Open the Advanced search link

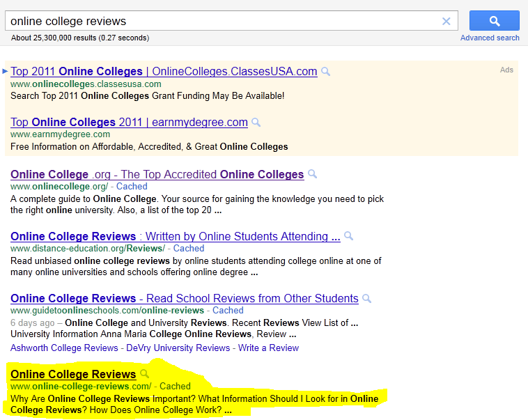490,38
